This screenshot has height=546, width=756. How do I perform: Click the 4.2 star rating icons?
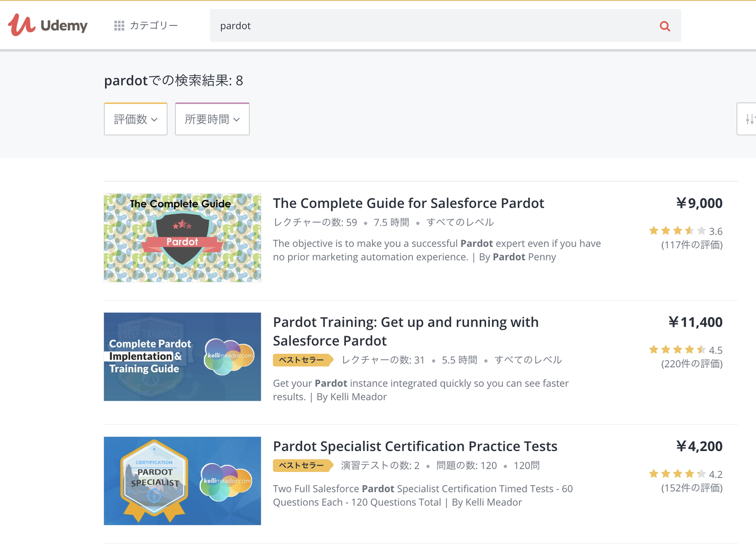(677, 474)
